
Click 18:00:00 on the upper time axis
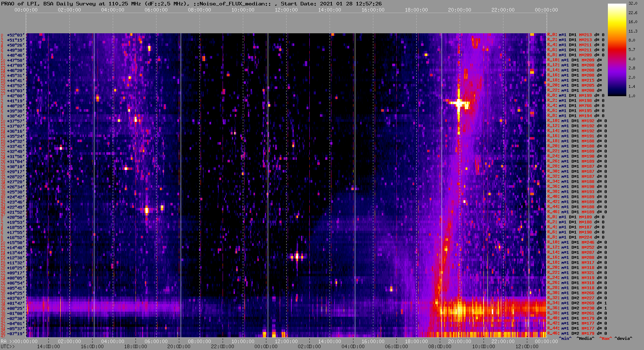[x=416, y=10]
